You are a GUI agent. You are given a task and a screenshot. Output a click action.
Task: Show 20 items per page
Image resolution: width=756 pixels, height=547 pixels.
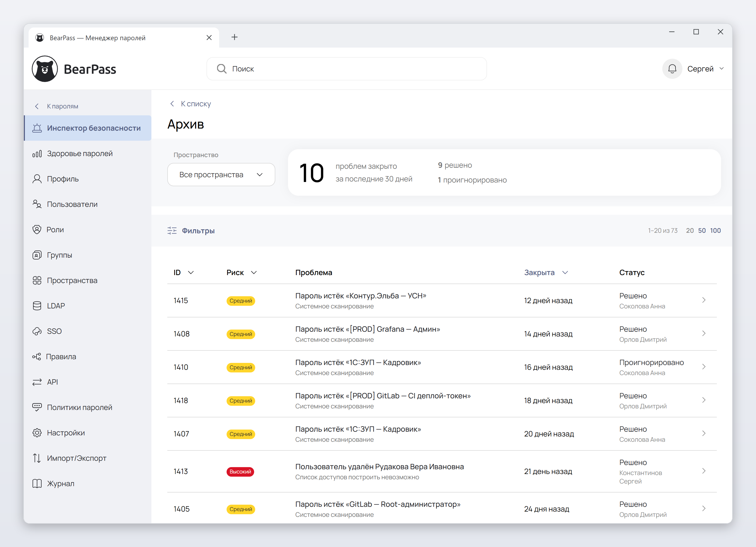tap(690, 231)
